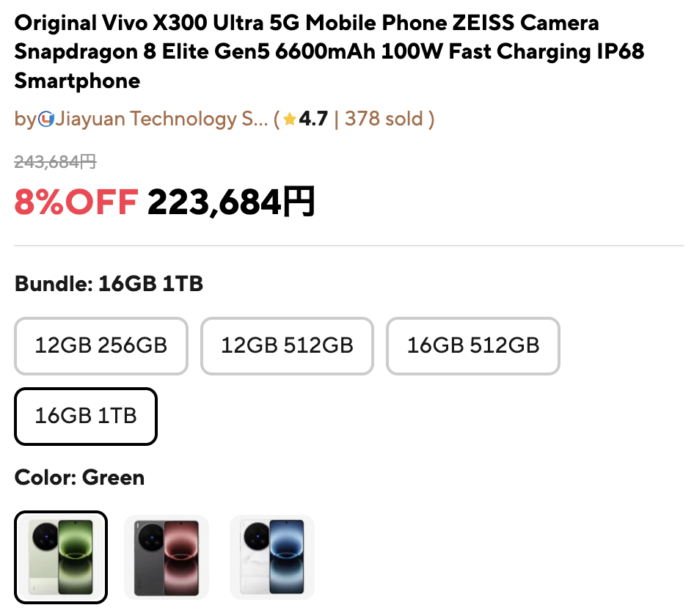The height and width of the screenshot is (616, 694).
Task: Click the crossed-out 243,684円 original price
Action: 55,162
